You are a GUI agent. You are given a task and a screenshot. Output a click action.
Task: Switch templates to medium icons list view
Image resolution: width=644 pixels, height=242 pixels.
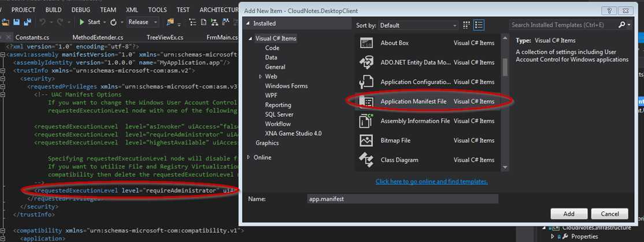click(x=479, y=25)
